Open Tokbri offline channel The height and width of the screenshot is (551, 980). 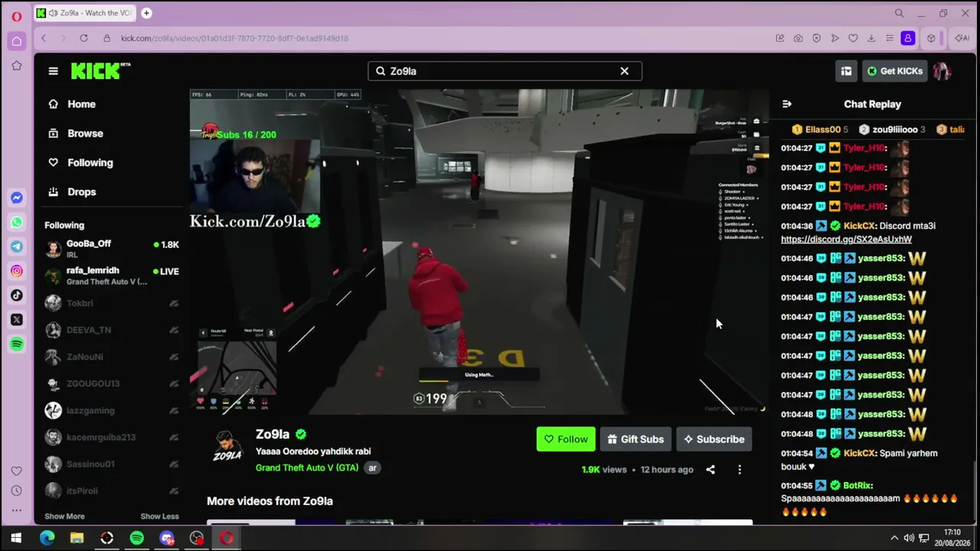[x=112, y=303]
